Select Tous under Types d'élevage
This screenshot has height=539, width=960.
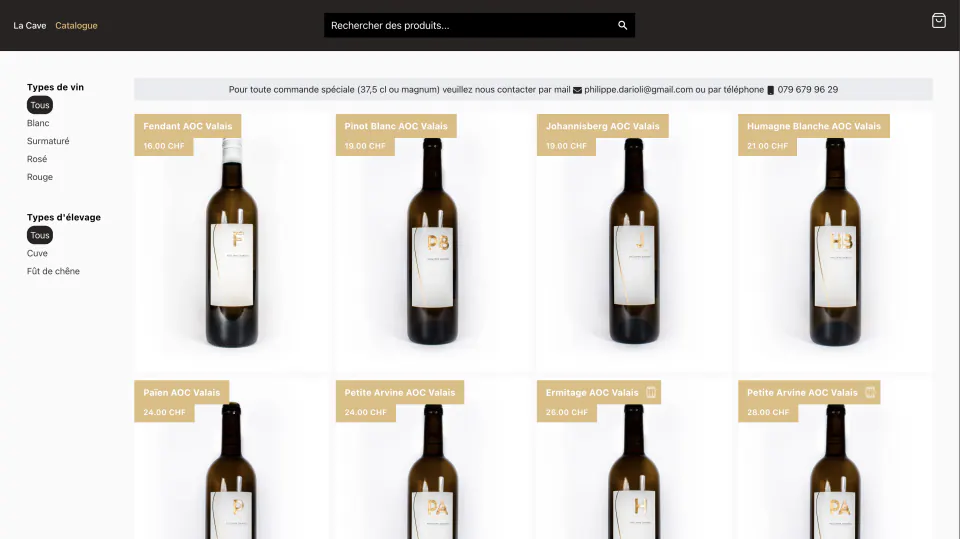[40, 235]
